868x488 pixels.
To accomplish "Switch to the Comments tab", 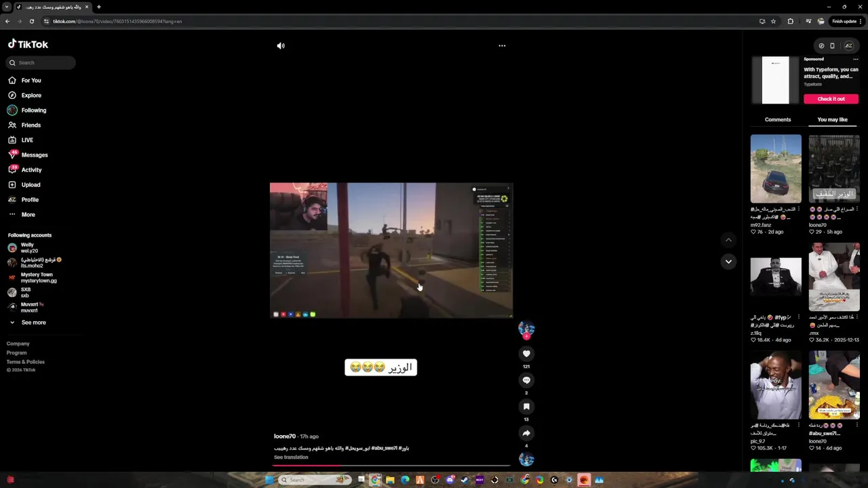I will click(x=778, y=119).
